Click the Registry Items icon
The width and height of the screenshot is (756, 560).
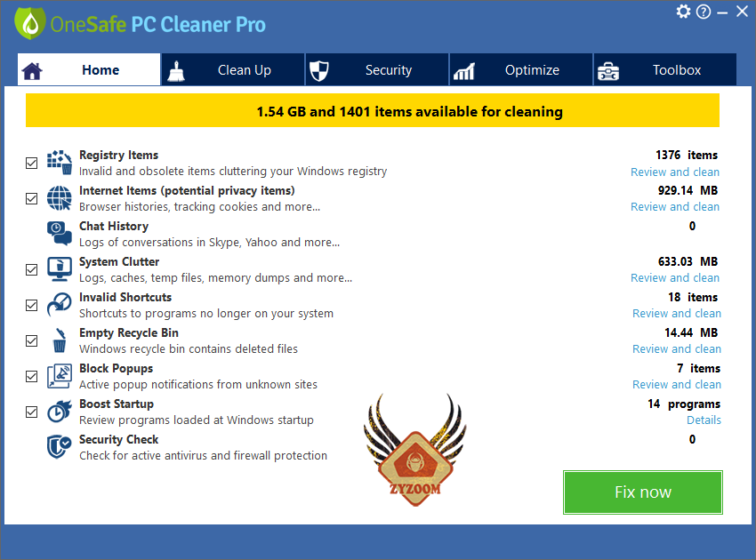[x=60, y=162]
